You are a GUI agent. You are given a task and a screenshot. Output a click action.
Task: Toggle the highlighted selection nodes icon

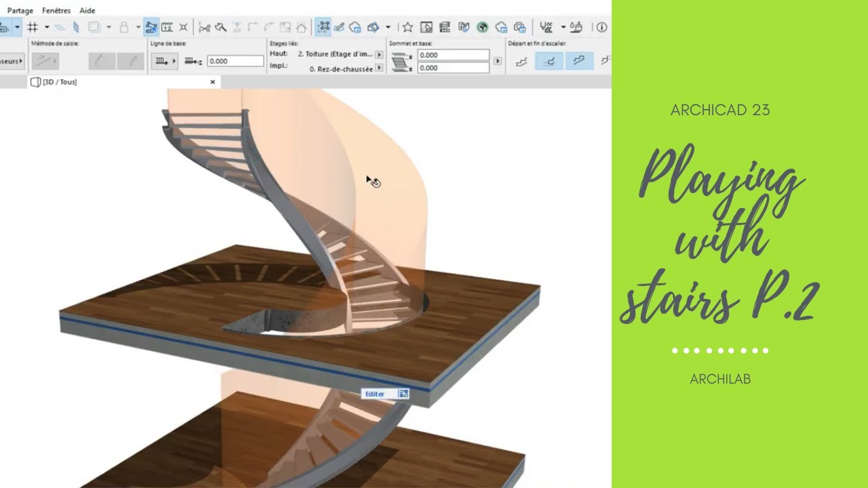tap(323, 27)
